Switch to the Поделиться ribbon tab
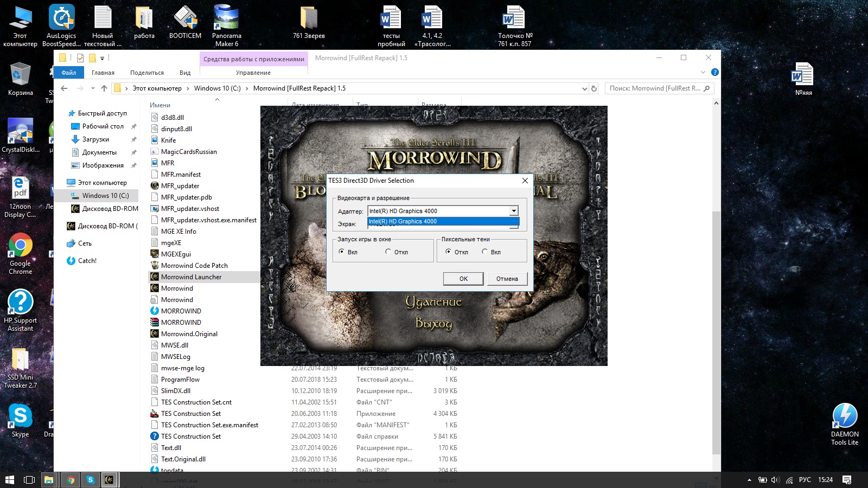868x488 pixels. pos(147,73)
